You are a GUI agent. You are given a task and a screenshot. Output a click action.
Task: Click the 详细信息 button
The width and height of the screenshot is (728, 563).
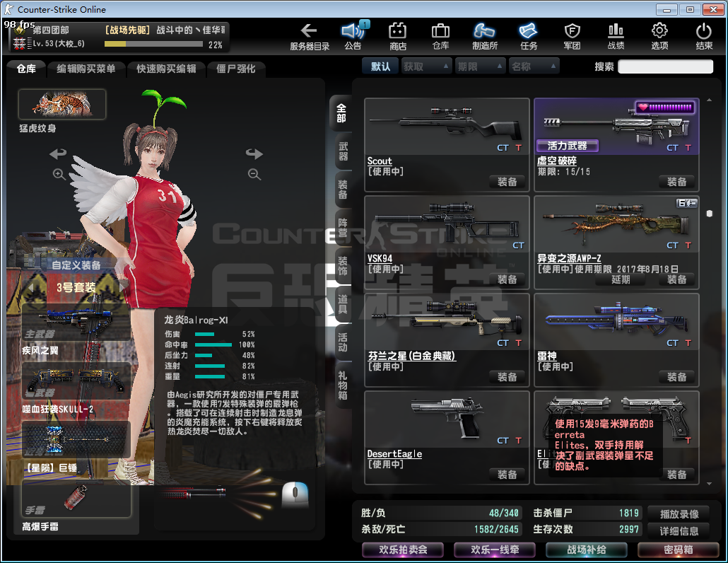679,531
